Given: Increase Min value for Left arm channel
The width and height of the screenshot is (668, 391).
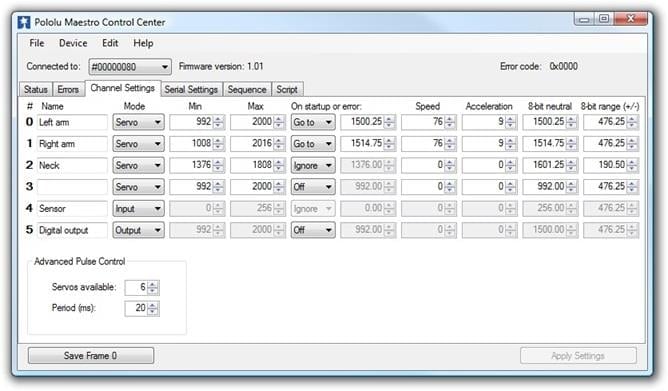Looking at the screenshot, I should (219, 119).
